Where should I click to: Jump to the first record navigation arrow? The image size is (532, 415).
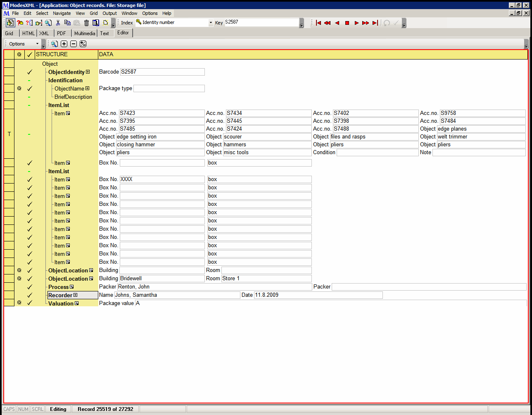(x=318, y=23)
